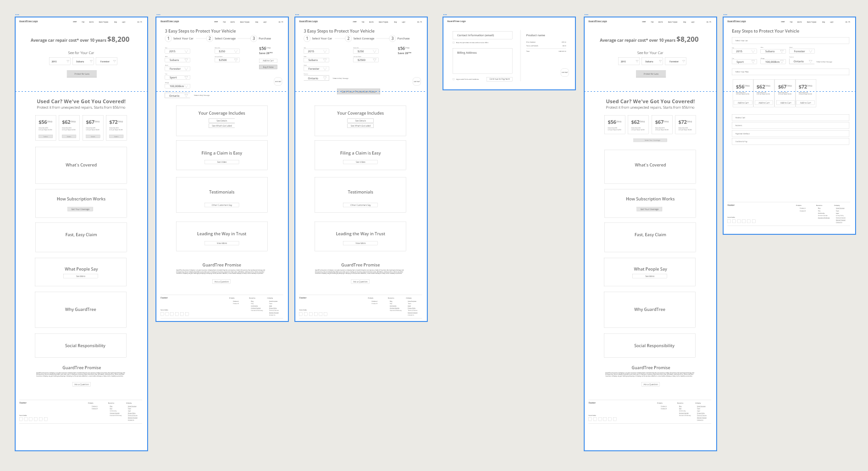Click the Continue to Payment button
The width and height of the screenshot is (868, 471).
pos(499,79)
